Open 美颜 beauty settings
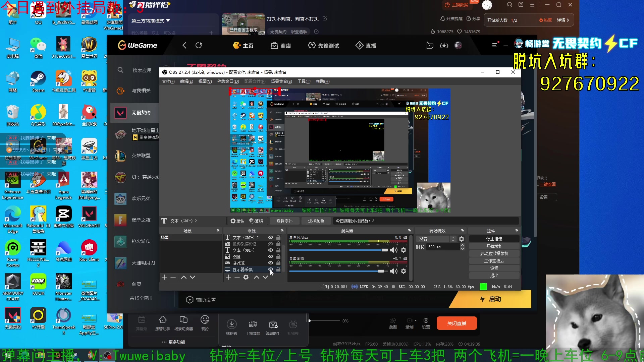The height and width of the screenshot is (362, 644). click(393, 323)
